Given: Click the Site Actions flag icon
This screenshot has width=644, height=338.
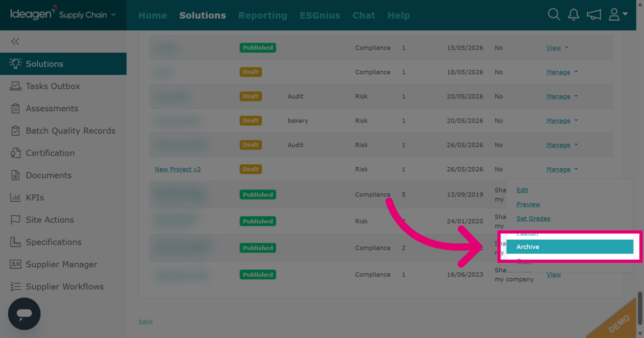Looking at the screenshot, I should click(x=15, y=220).
